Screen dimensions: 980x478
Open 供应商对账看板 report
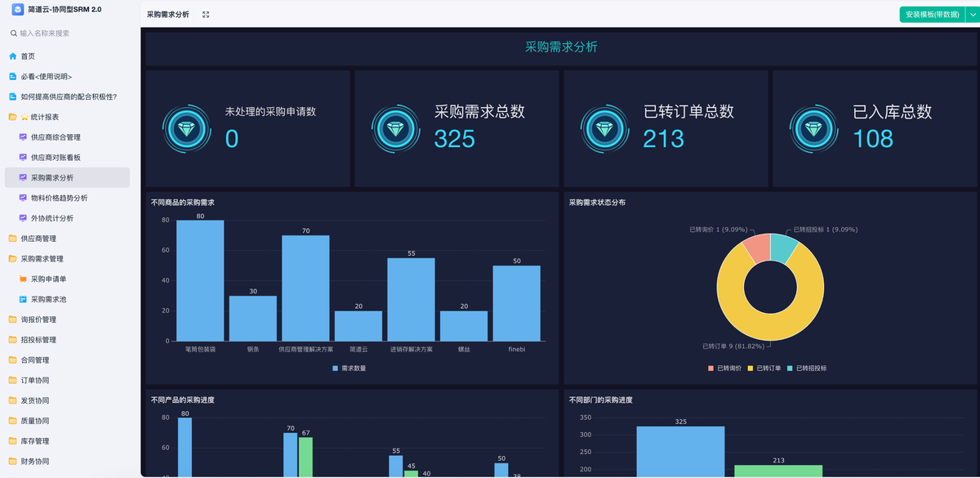tap(67, 158)
